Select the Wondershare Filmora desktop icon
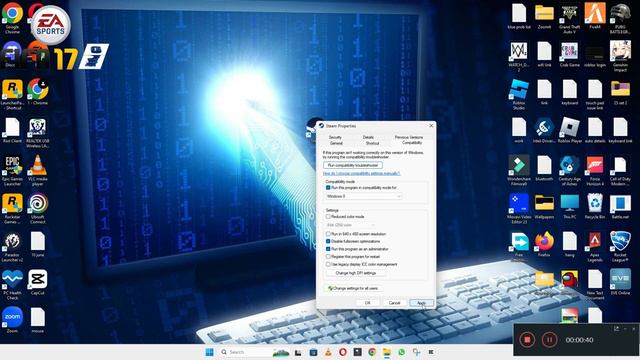640x360 pixels. (519, 169)
